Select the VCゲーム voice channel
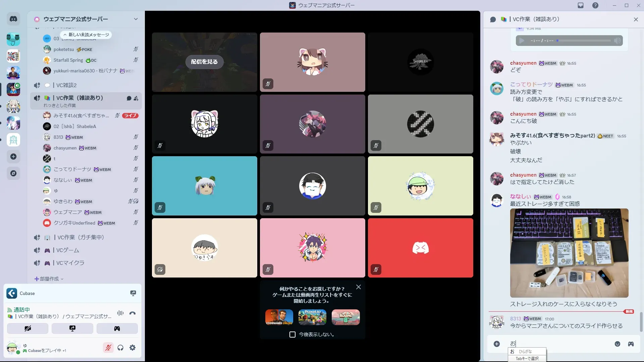This screenshot has width=644, height=362. [67, 250]
